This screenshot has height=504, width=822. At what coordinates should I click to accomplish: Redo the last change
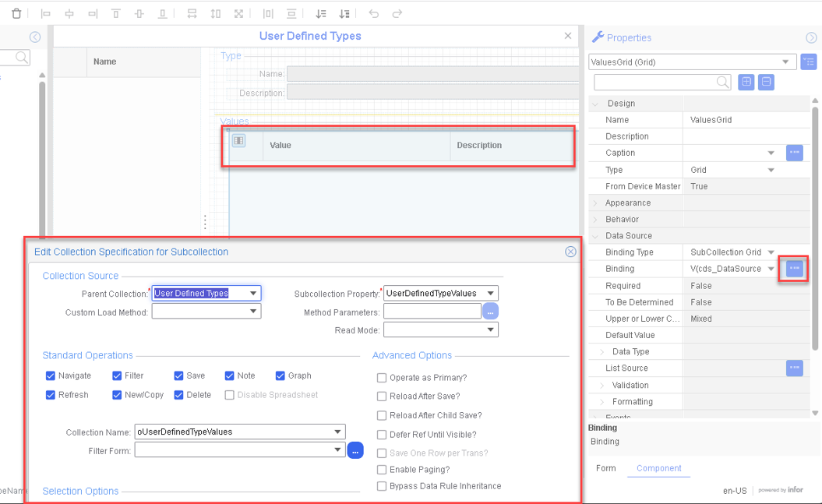(x=397, y=13)
